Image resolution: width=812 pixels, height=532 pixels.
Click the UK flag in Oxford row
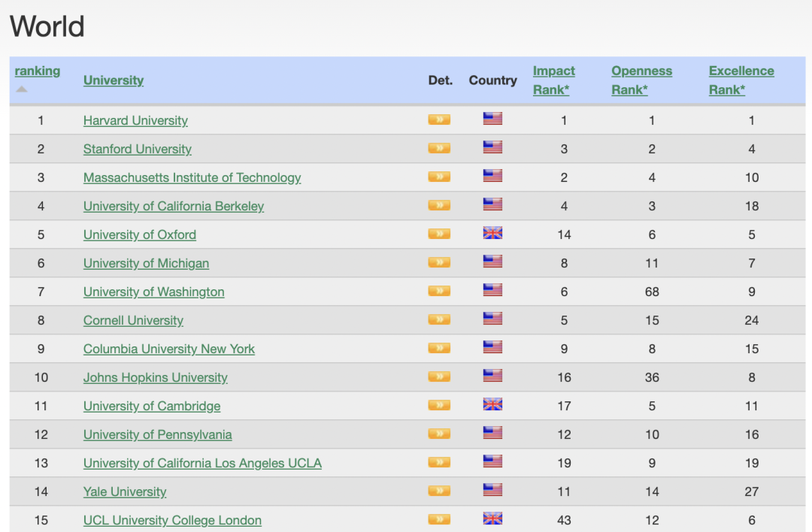point(492,233)
